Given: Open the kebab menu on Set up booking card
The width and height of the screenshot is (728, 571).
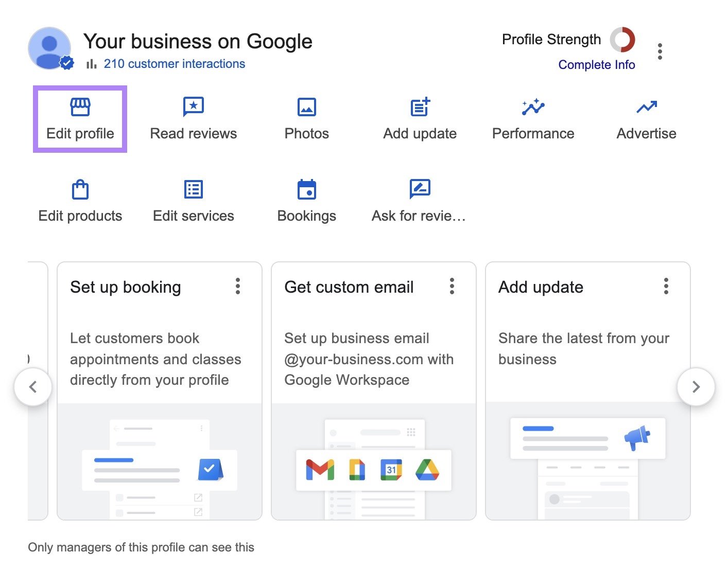Looking at the screenshot, I should (x=238, y=286).
